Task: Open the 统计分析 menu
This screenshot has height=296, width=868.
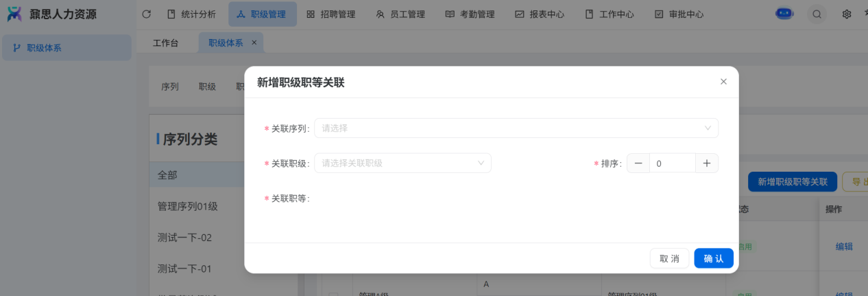Action: coord(191,14)
